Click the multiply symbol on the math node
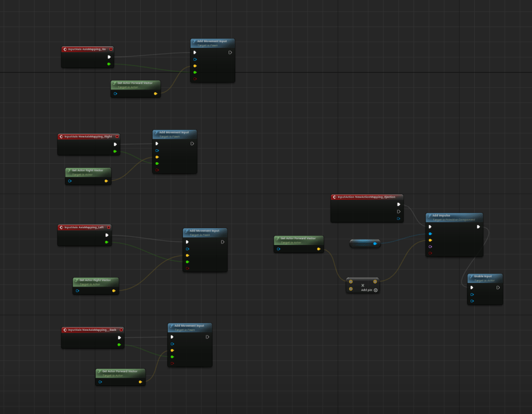532x414 pixels. tap(363, 284)
